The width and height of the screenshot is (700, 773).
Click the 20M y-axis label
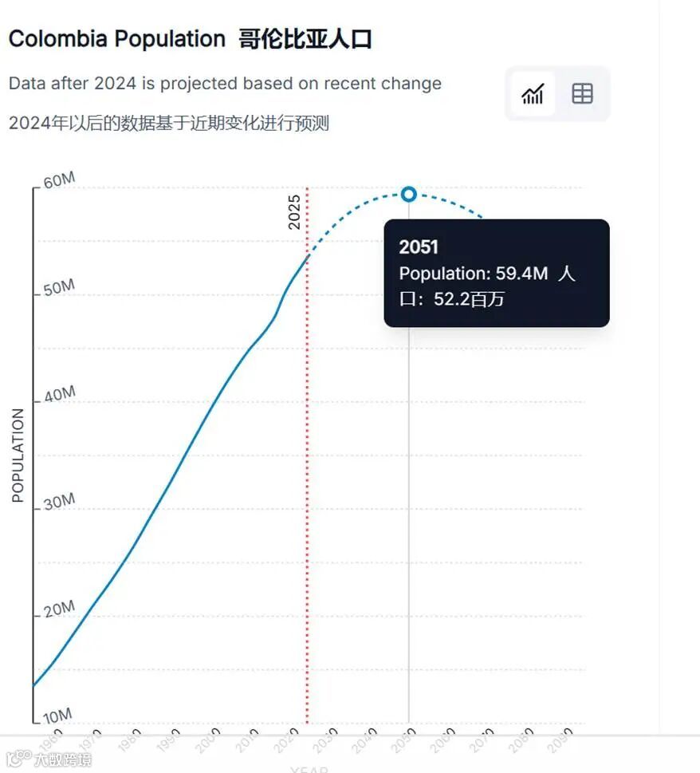point(59,609)
